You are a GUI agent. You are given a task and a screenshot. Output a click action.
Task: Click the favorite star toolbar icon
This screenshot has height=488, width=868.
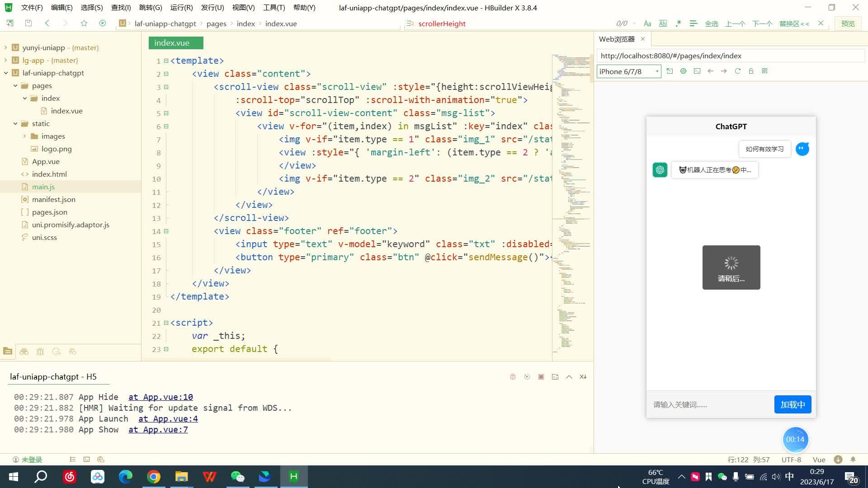pyautogui.click(x=84, y=23)
